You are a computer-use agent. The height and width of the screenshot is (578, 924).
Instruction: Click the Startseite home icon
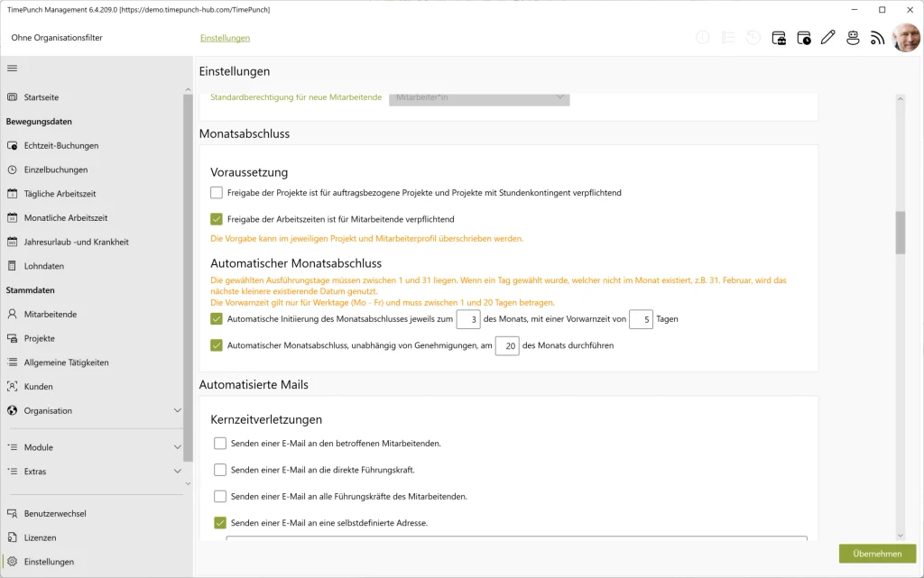[12, 97]
